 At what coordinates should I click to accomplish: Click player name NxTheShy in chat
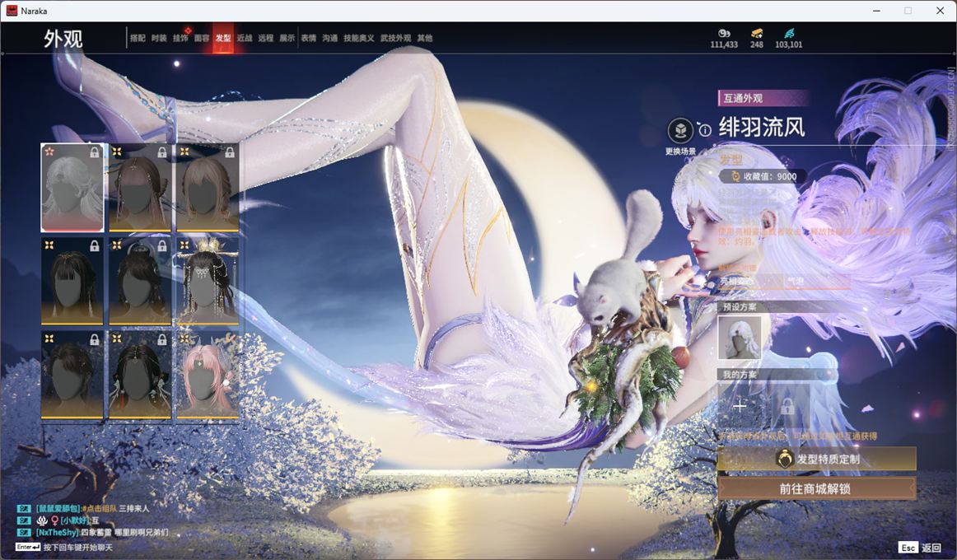tap(58, 533)
